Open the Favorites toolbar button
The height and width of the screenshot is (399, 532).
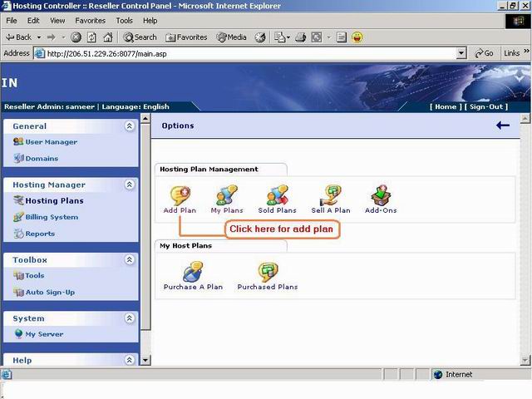click(x=186, y=37)
